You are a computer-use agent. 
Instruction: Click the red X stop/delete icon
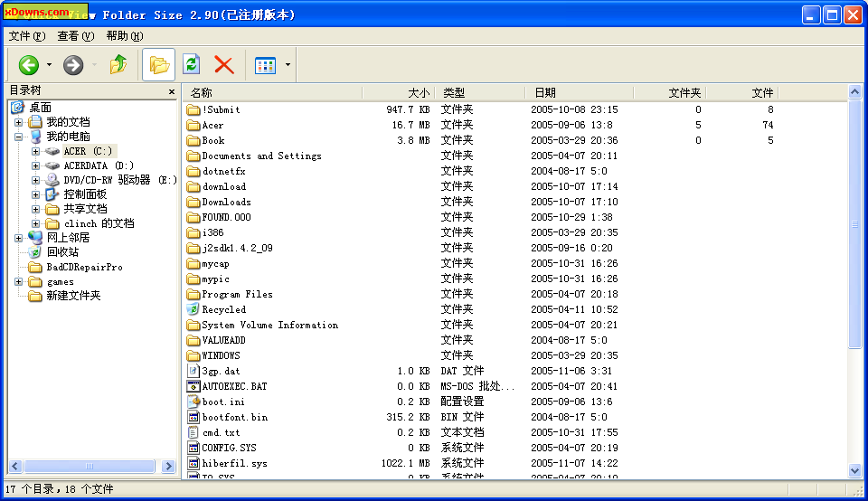pyautogui.click(x=223, y=65)
